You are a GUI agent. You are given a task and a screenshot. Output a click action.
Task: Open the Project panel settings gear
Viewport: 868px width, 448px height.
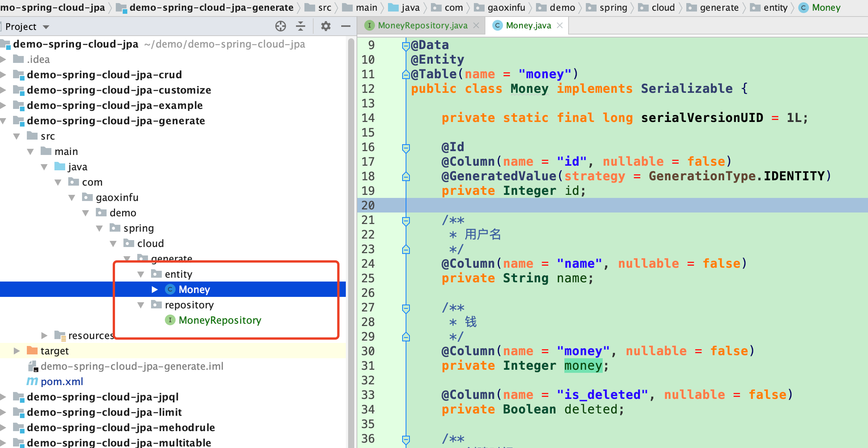pyautogui.click(x=325, y=26)
